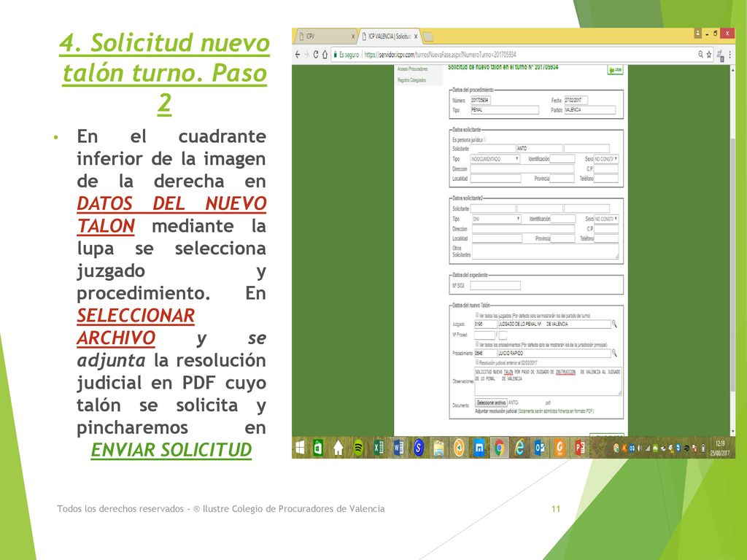
Task: Click the Observaciones text area
Action: click(x=548, y=381)
